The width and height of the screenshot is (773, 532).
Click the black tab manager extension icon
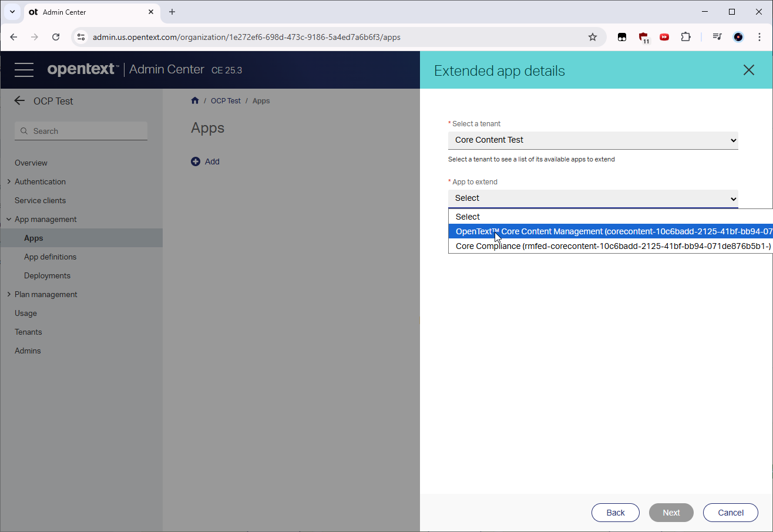[622, 37]
